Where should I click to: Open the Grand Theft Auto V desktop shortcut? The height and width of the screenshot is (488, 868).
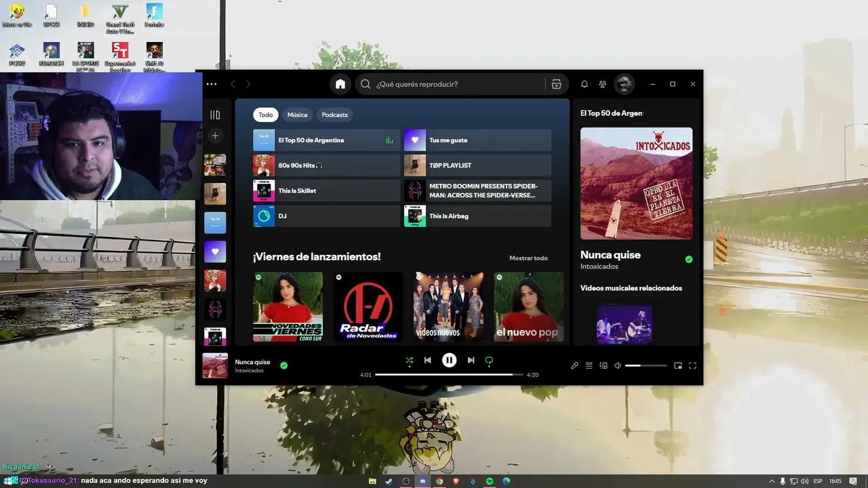pos(120,19)
